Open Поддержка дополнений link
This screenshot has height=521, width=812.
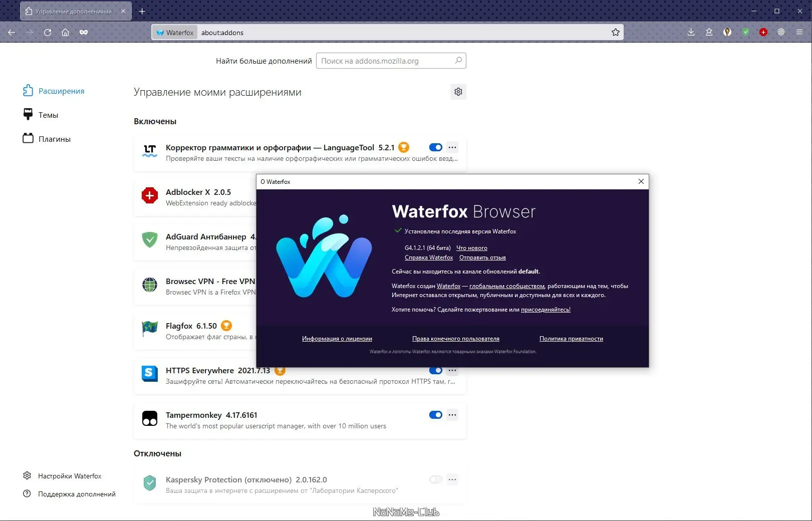[x=70, y=494]
